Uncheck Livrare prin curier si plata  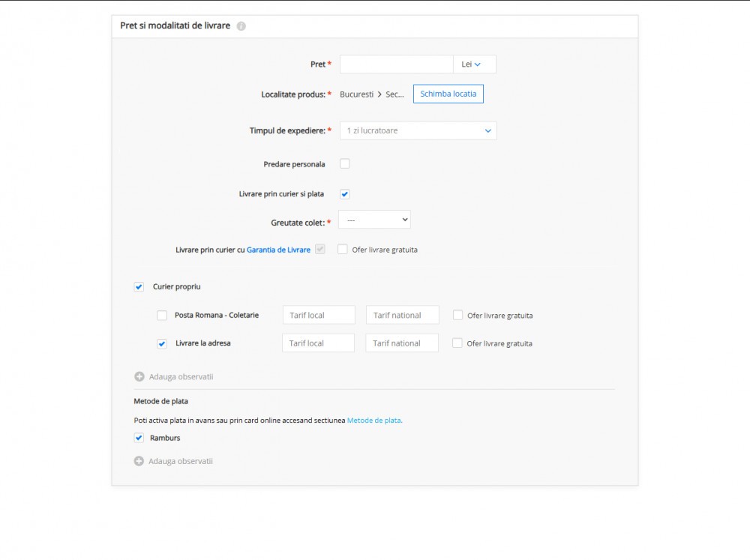click(345, 194)
